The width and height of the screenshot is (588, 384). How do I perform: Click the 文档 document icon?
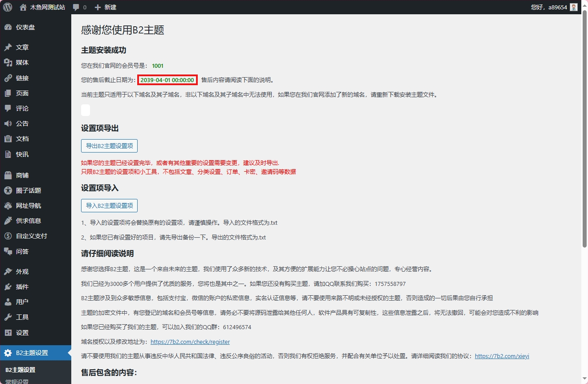click(8, 139)
